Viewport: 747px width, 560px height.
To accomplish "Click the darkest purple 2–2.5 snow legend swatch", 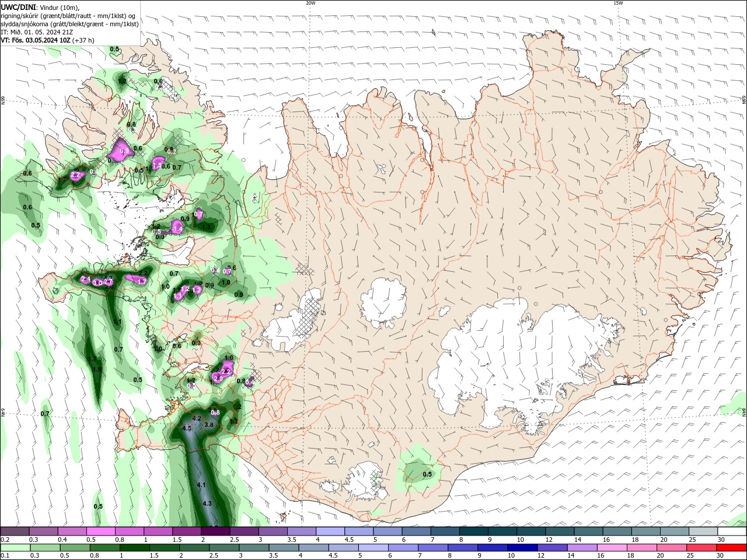I will click(216, 531).
